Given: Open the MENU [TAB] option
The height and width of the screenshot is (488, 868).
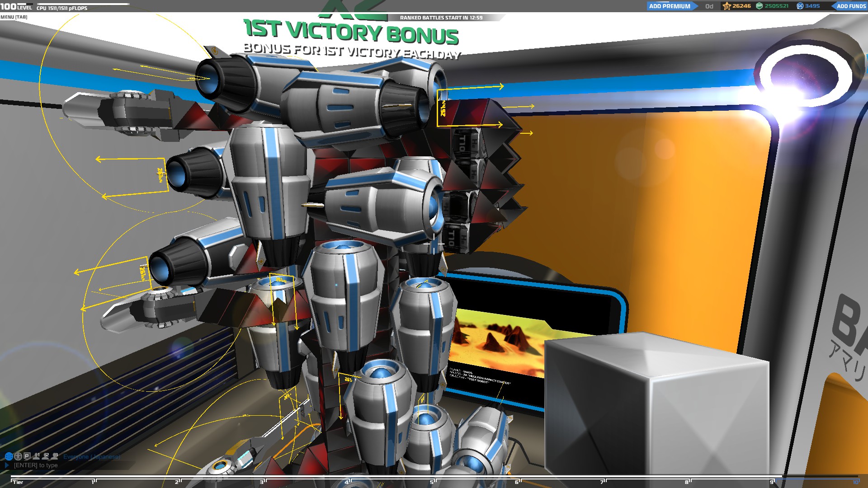Looking at the screenshot, I should [x=14, y=17].
